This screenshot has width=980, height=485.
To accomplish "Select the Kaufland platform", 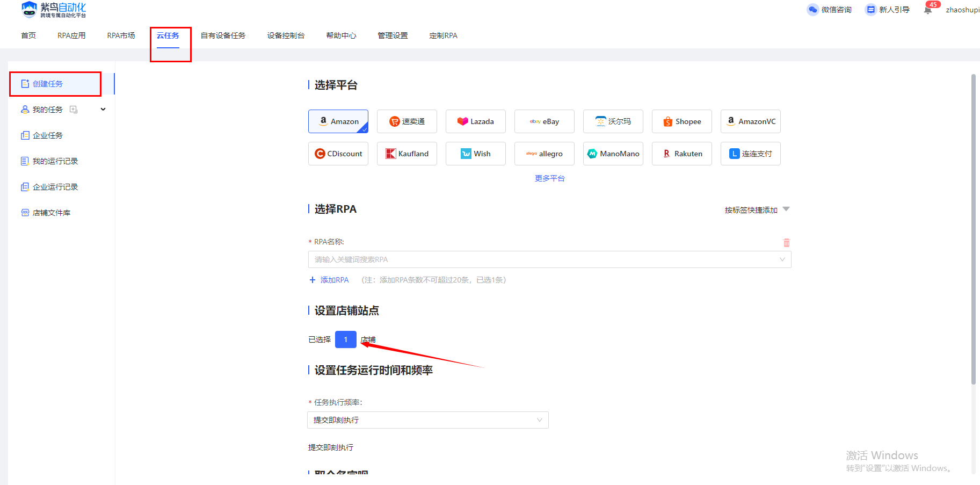I will (x=407, y=154).
